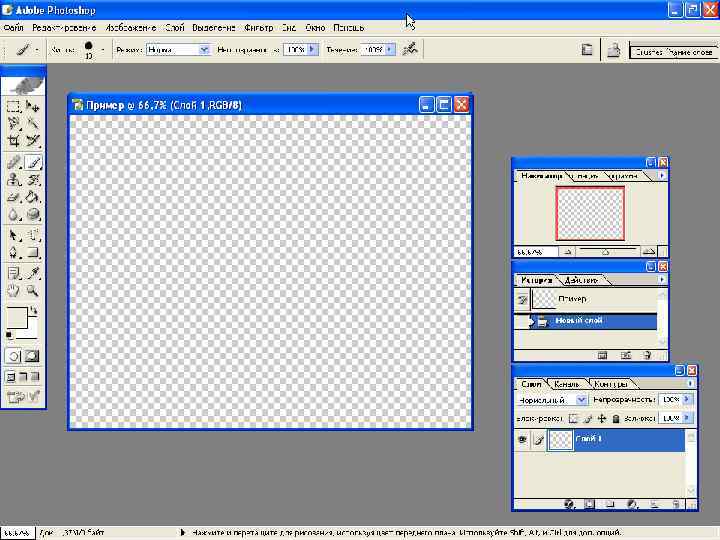Viewport: 720px width, 540px height.
Task: Toggle lock position in Layers panel
Action: pos(602,418)
